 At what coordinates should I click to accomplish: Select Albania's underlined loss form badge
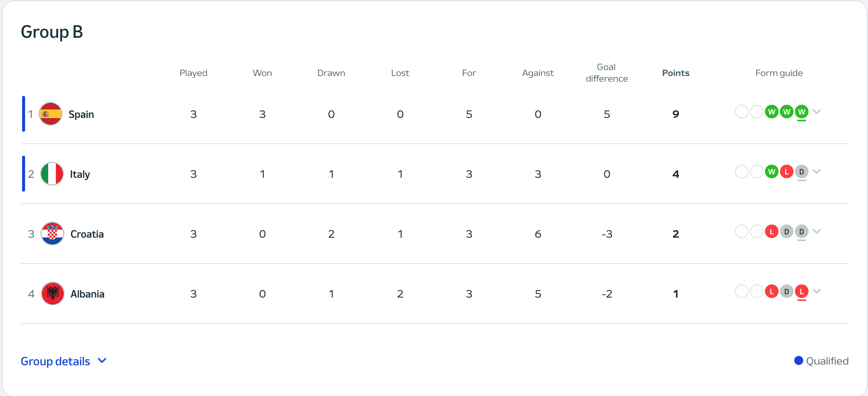tap(802, 291)
